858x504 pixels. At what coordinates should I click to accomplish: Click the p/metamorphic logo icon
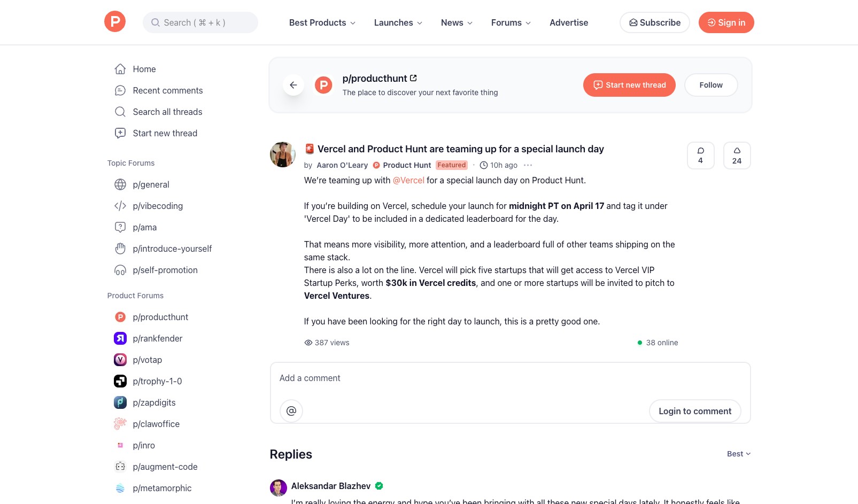click(120, 488)
